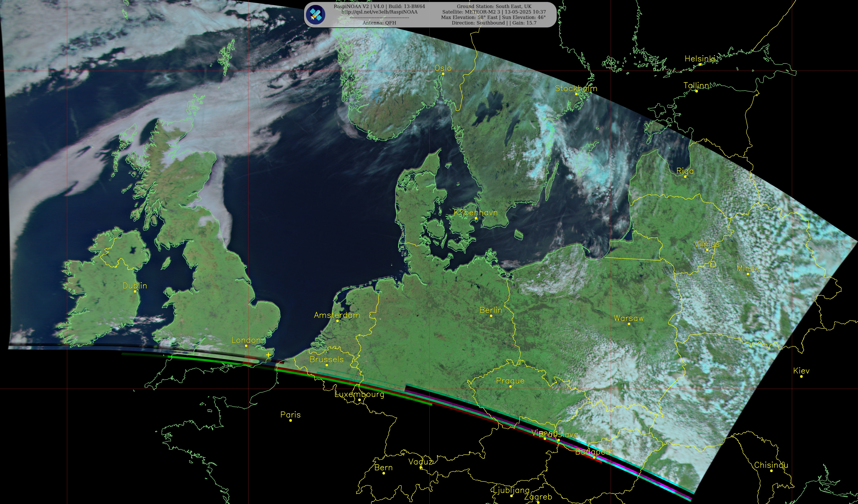Click the RaspiNOAA V2 build version line
Viewport: 858px width, 504px height.
coord(379,6)
